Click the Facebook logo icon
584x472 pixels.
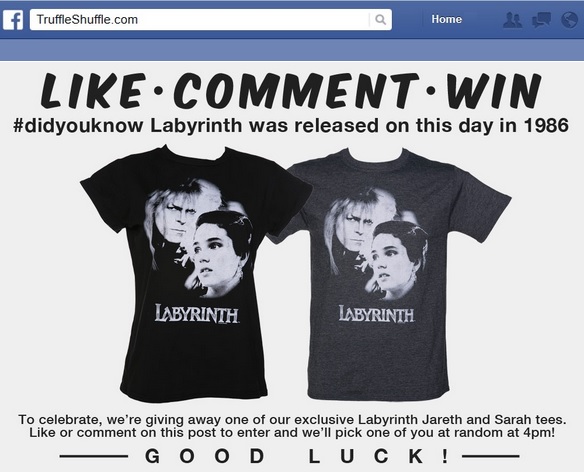pos(13,20)
